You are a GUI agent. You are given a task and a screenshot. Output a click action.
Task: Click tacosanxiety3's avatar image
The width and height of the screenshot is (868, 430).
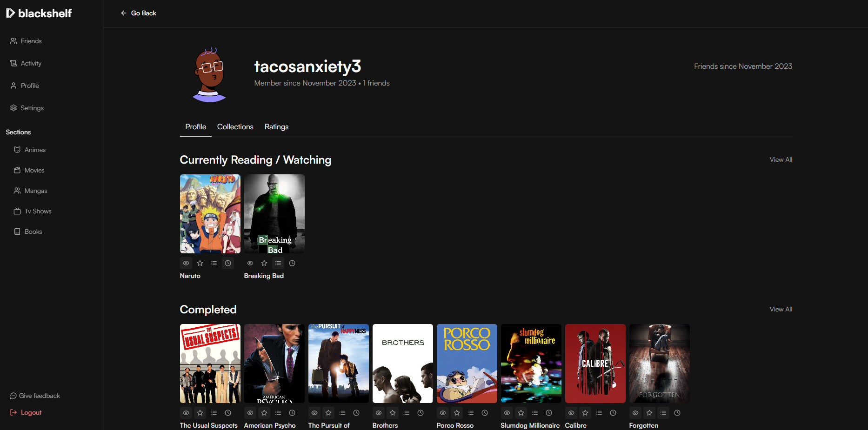(210, 75)
